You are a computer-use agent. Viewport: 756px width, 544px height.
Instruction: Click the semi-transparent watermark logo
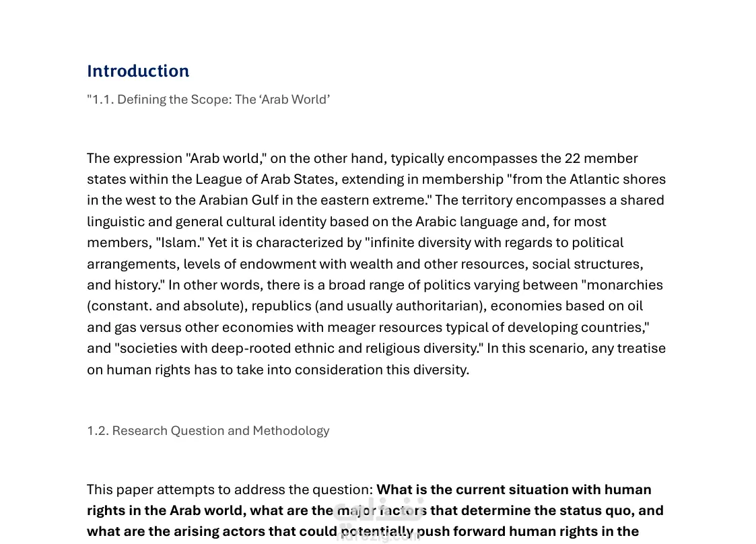(x=377, y=520)
